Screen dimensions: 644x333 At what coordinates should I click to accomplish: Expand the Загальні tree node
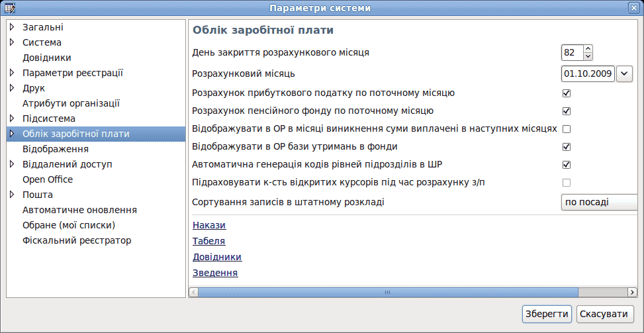click(13, 27)
